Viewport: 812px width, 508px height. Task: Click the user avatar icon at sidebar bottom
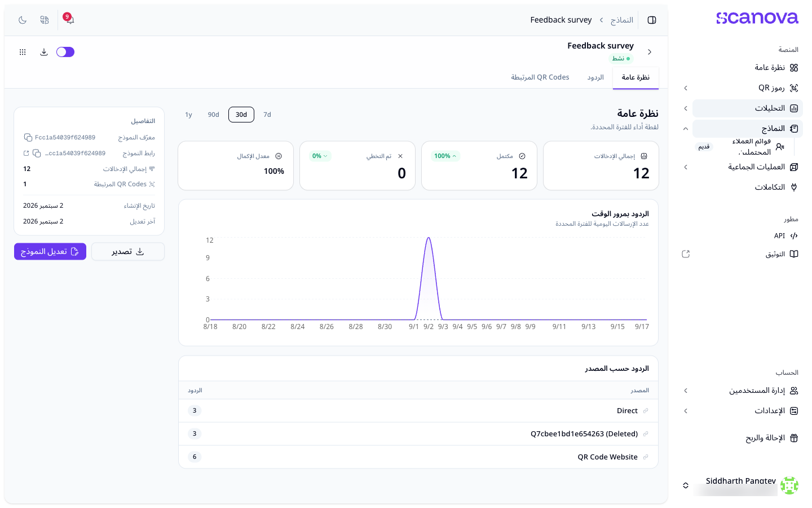[789, 485]
